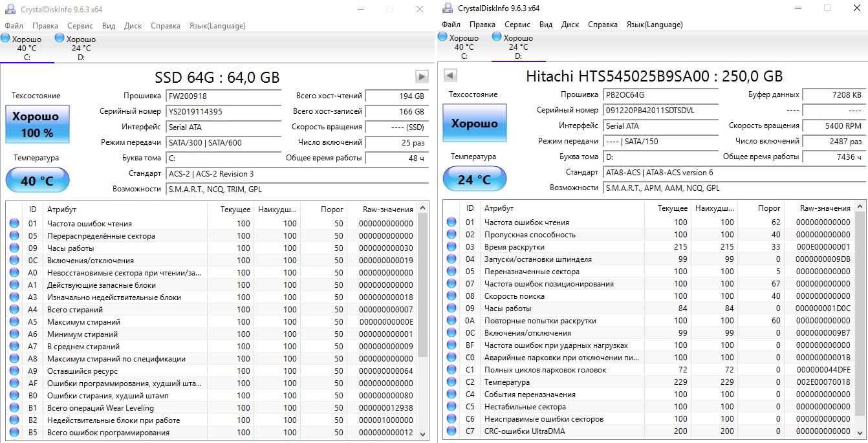868x443 pixels.
Task: Open Язык(Language) menu in right window
Action: [x=655, y=25]
